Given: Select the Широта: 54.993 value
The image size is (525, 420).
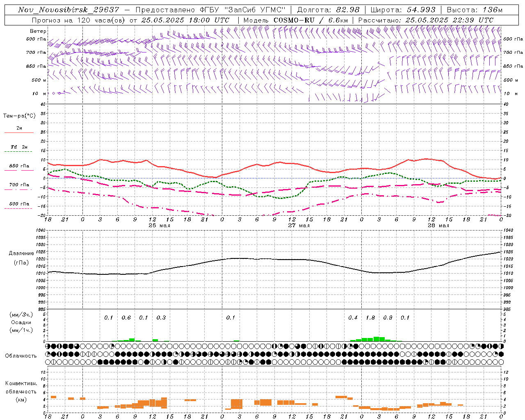Looking at the screenshot, I should [x=403, y=10].
